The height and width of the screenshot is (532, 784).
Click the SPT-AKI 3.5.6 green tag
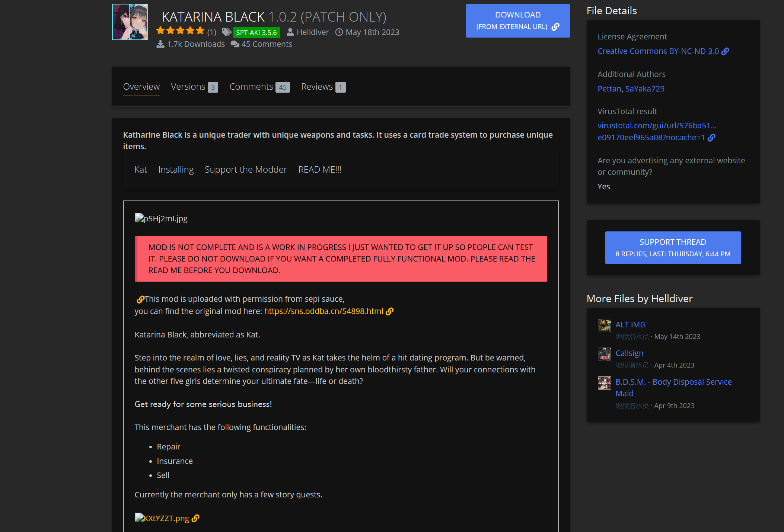click(256, 32)
